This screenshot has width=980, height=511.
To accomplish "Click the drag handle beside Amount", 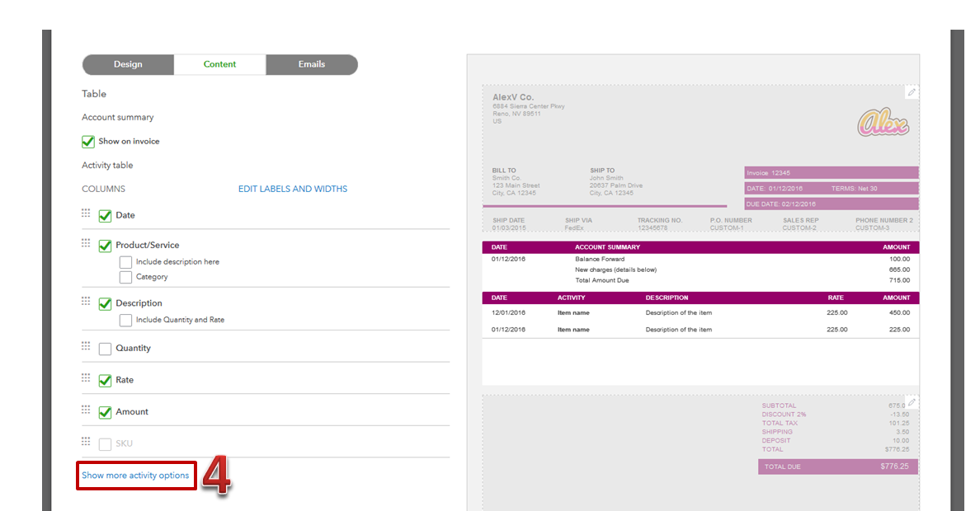I will [86, 409].
